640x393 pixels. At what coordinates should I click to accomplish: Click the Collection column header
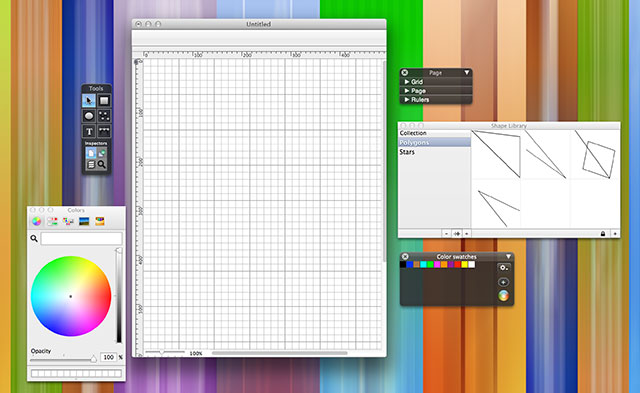435,133
